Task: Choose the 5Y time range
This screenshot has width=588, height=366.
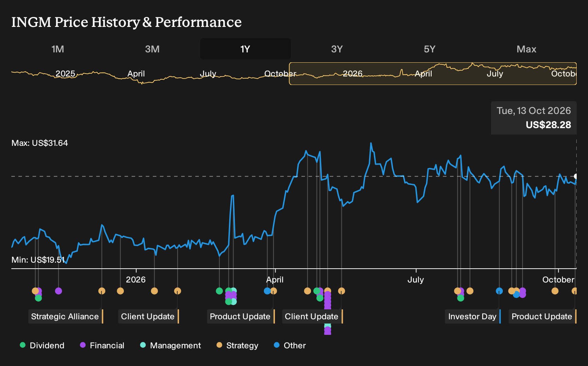Action: 430,49
